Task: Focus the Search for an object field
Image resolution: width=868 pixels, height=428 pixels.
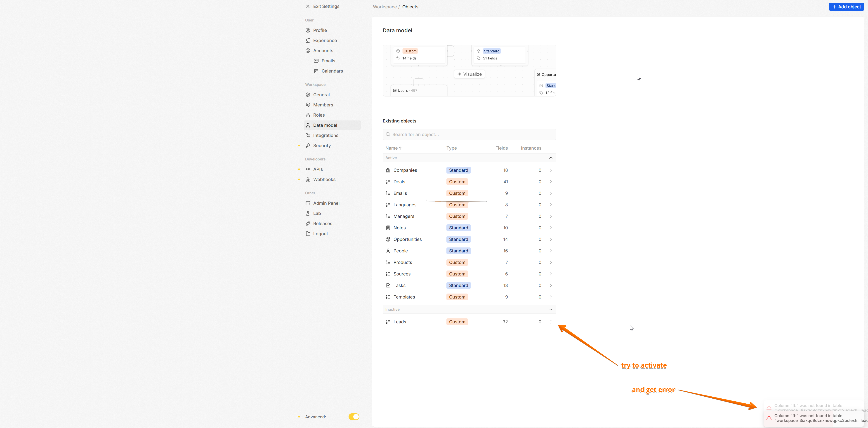Action: pos(469,134)
